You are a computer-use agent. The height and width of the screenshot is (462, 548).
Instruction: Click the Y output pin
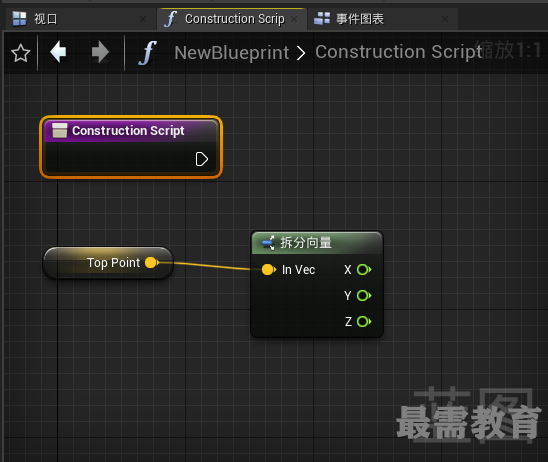coord(364,296)
